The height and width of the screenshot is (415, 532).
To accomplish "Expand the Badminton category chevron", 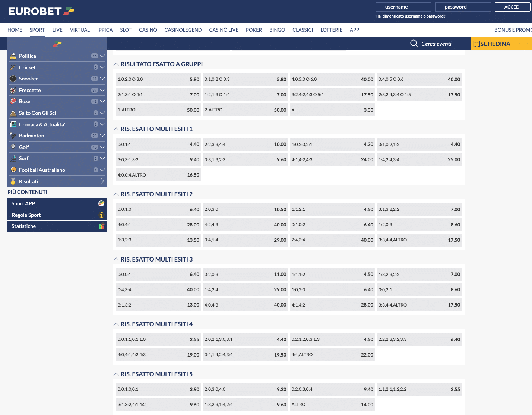I will (102, 136).
